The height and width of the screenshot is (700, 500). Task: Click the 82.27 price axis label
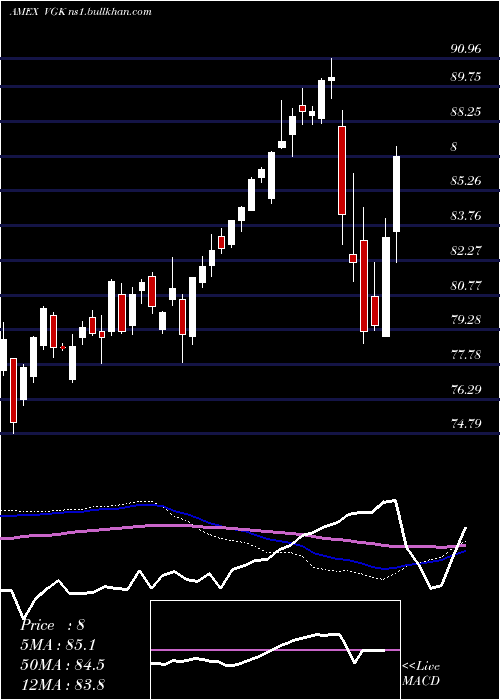point(466,251)
